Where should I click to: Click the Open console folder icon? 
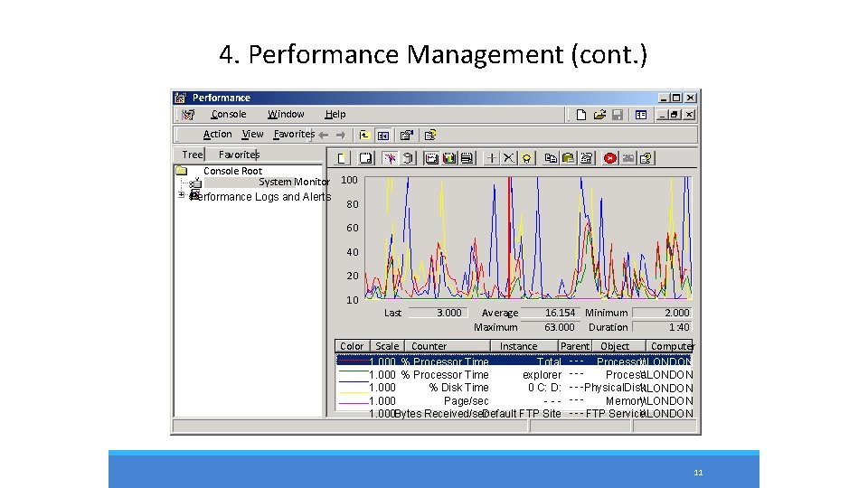click(x=599, y=115)
